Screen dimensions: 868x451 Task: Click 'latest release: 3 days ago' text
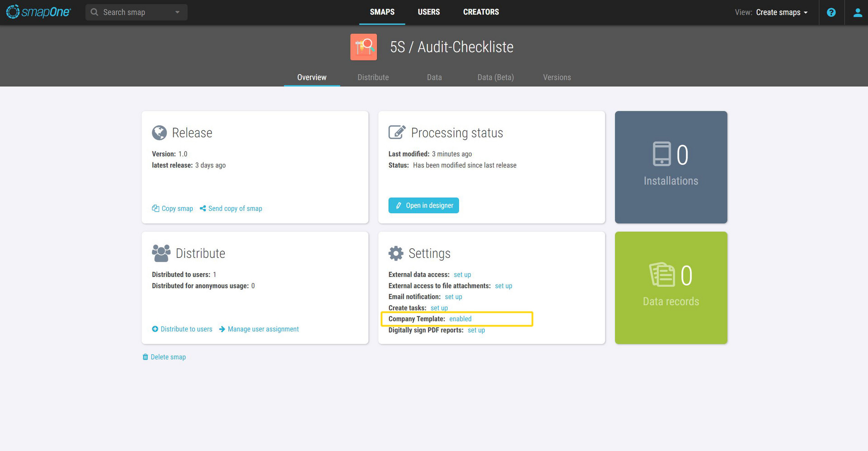coord(189,165)
